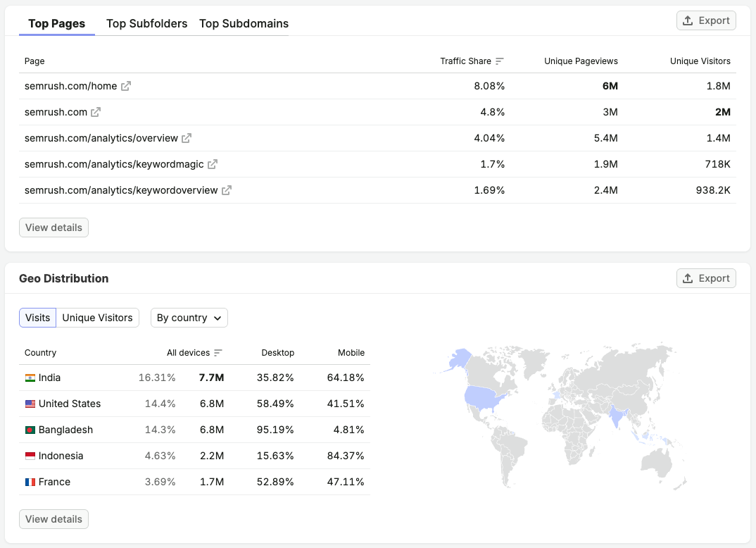
Task: Switch to the Top Pages tab
Action: tap(57, 24)
